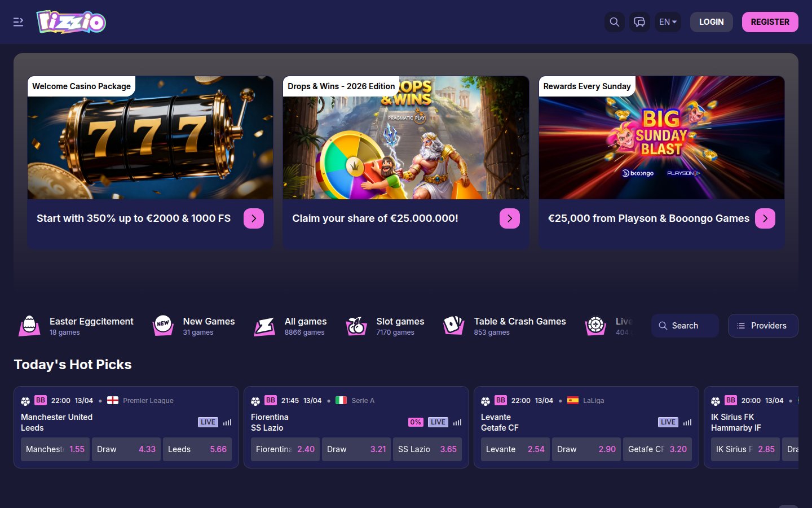This screenshot has width=812, height=508.
Task: Click BB badge on Fiorentina card
Action: [271, 400]
